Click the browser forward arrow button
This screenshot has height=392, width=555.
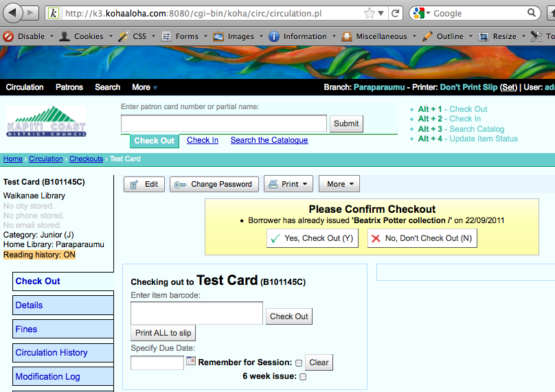32,12
